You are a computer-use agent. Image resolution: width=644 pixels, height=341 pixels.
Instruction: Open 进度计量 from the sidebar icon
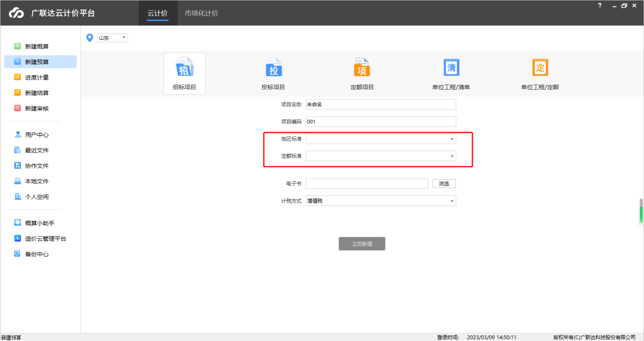click(x=17, y=77)
